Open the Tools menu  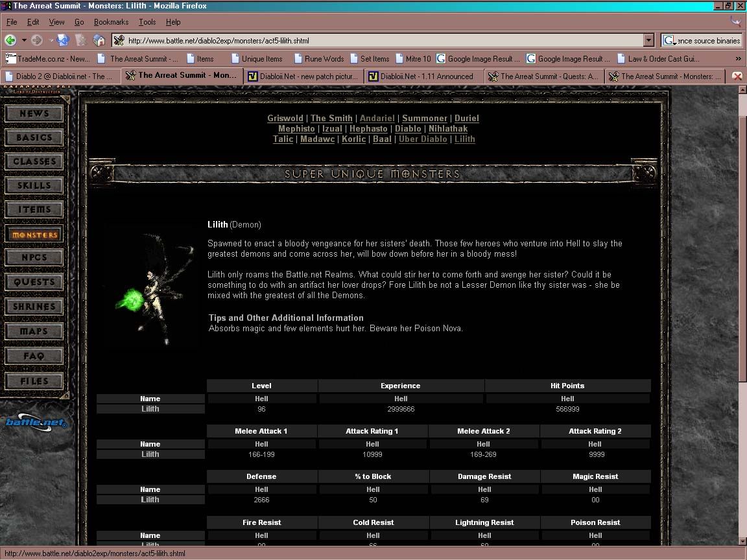(x=147, y=22)
